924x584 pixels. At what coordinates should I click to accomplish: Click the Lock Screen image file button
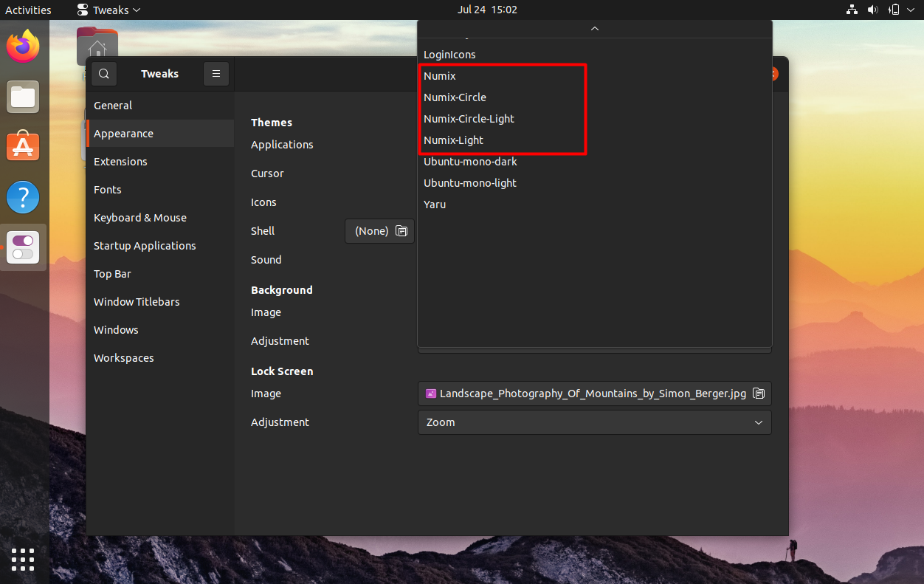tap(595, 394)
